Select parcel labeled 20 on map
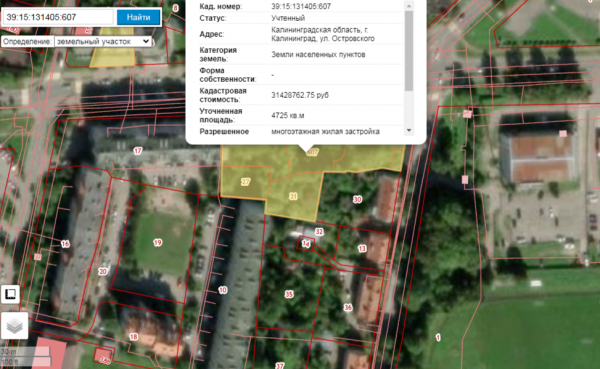Viewport: 600px width, 369px height. tap(103, 271)
